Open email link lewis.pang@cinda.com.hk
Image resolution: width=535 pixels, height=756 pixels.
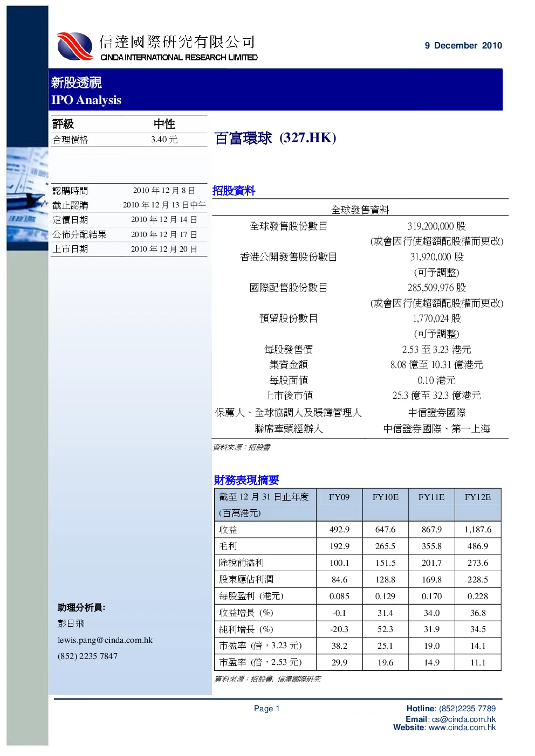click(x=105, y=640)
